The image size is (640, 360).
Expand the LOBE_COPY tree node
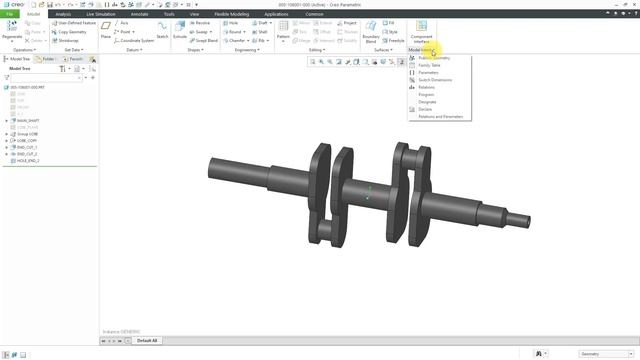(x=7, y=140)
